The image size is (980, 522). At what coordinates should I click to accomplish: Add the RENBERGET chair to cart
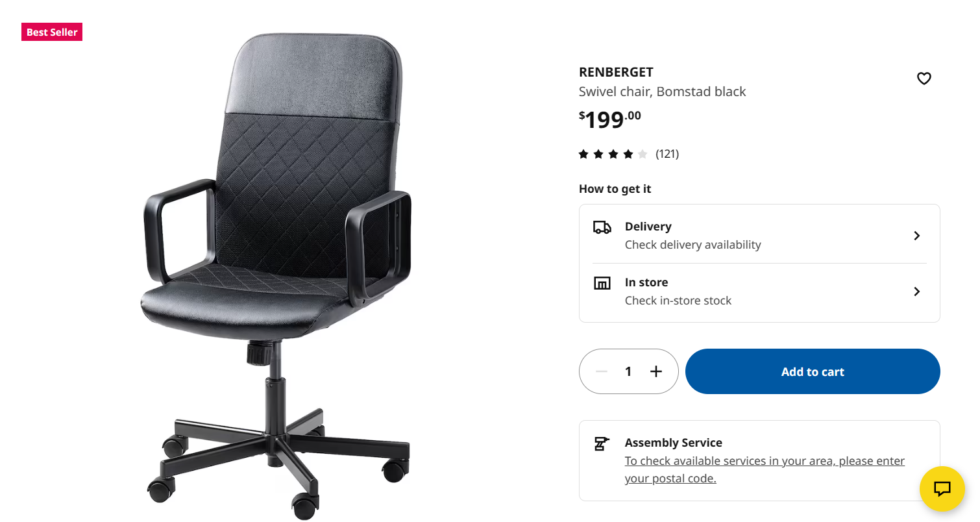pyautogui.click(x=813, y=371)
